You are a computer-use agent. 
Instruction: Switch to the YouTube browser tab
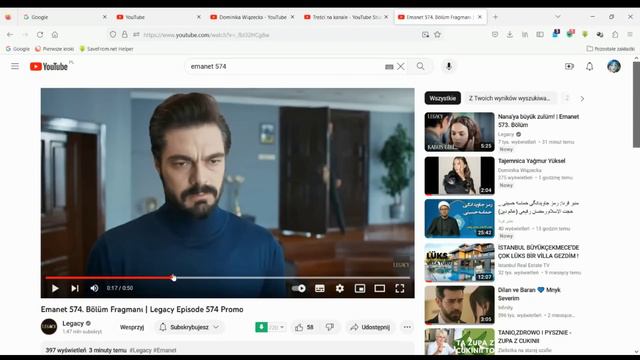(x=155, y=17)
